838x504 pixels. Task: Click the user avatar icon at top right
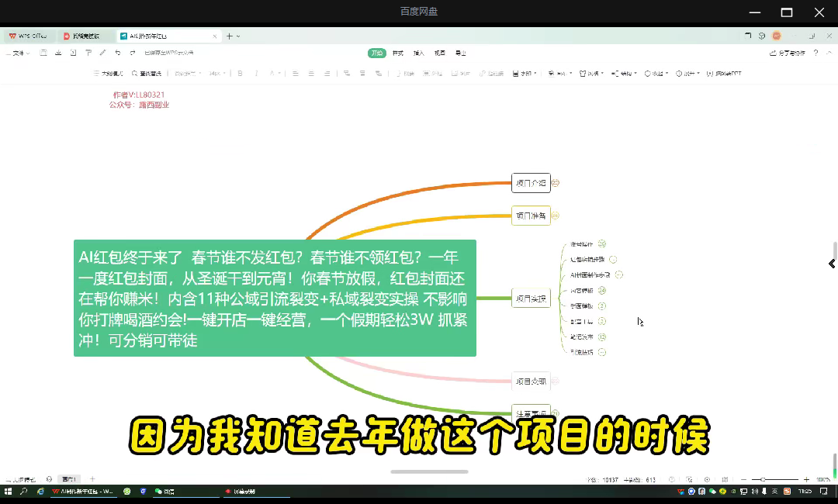coord(777,36)
